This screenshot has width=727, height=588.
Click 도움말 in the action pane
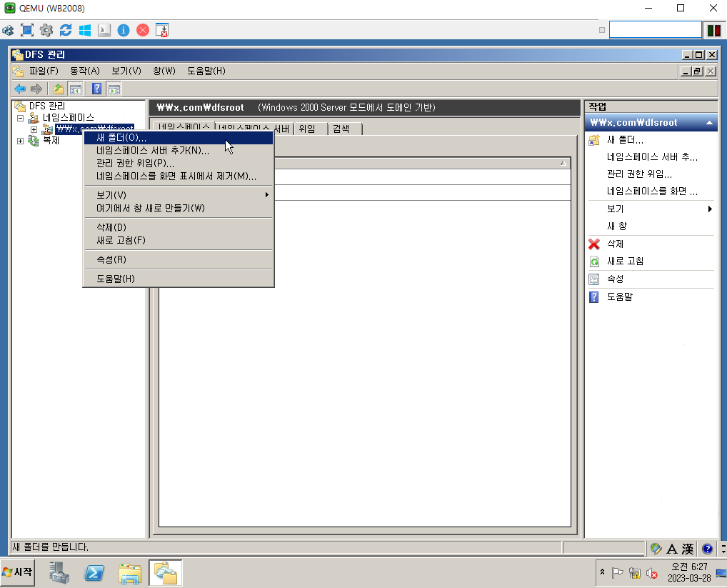click(x=620, y=297)
